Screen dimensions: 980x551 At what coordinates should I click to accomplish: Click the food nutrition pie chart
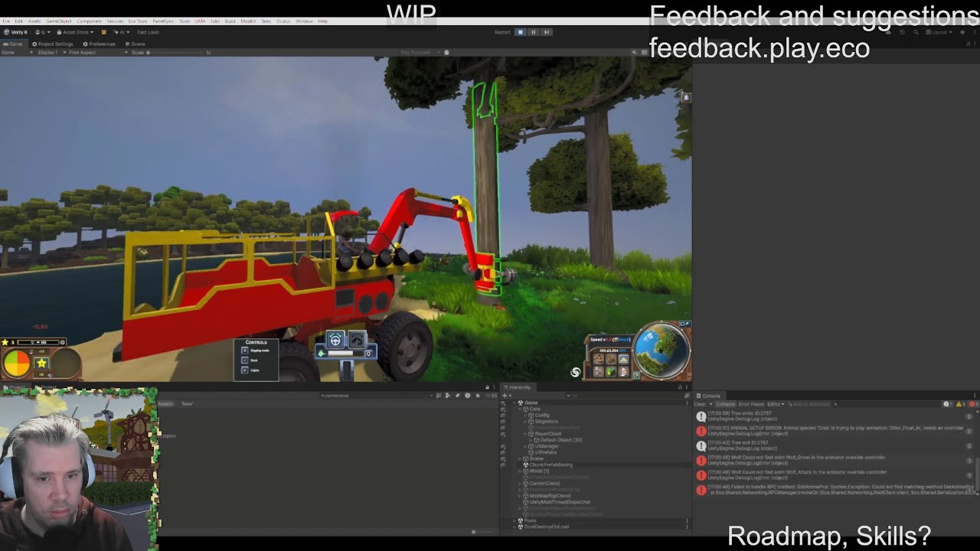[x=17, y=363]
